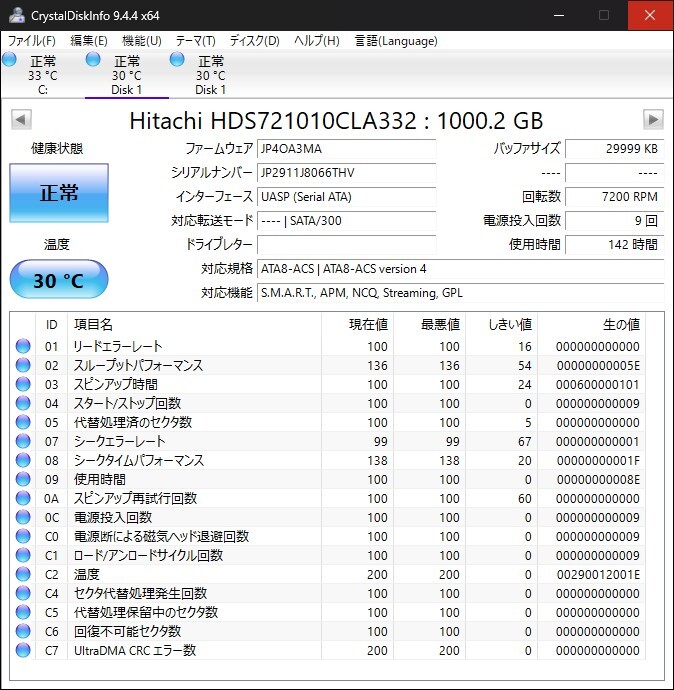Click the transfer mode field SATA/300

click(x=346, y=220)
